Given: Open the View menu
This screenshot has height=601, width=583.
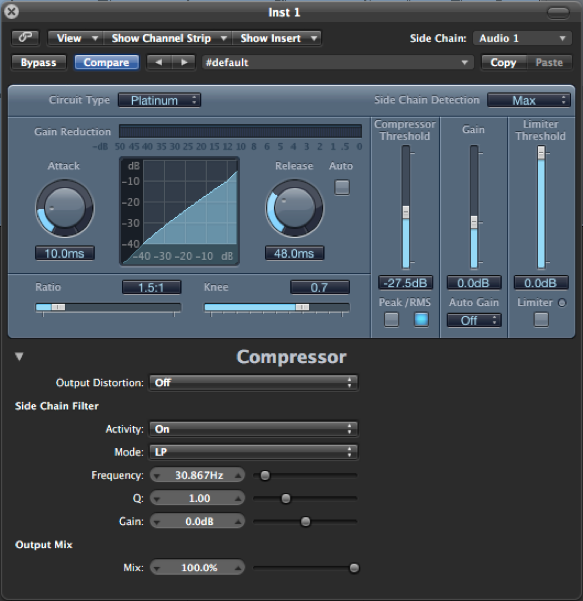Looking at the screenshot, I should (76, 38).
